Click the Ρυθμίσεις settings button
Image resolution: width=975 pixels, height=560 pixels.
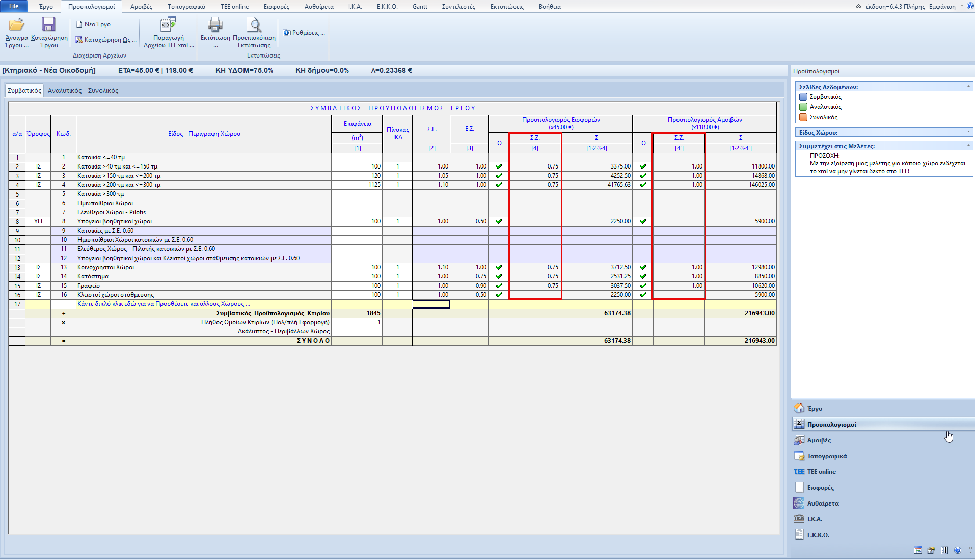coord(304,33)
